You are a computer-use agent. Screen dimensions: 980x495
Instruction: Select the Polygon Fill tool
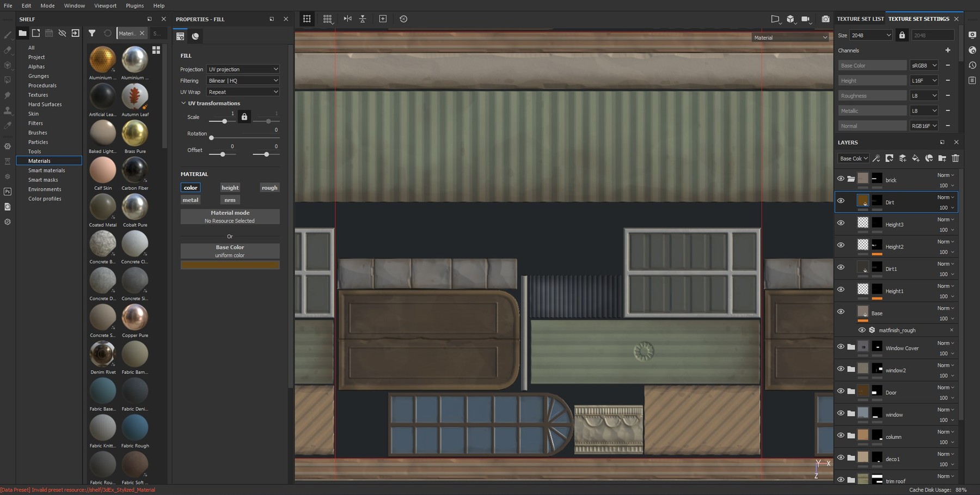point(8,80)
